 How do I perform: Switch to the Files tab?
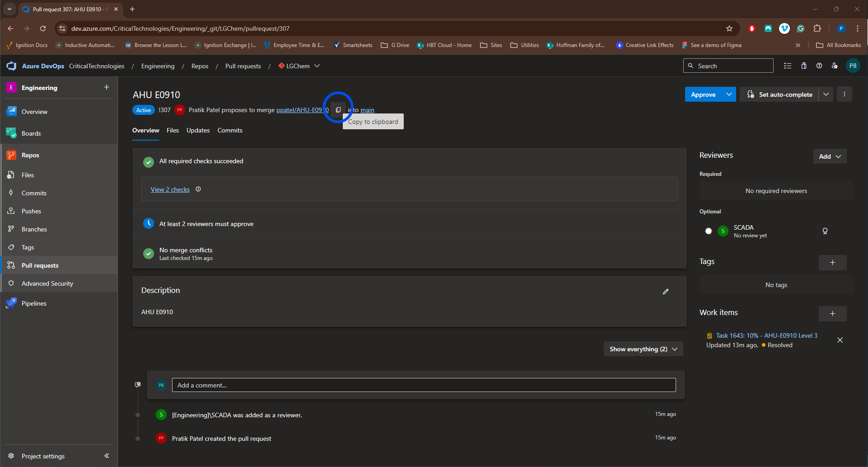point(173,130)
